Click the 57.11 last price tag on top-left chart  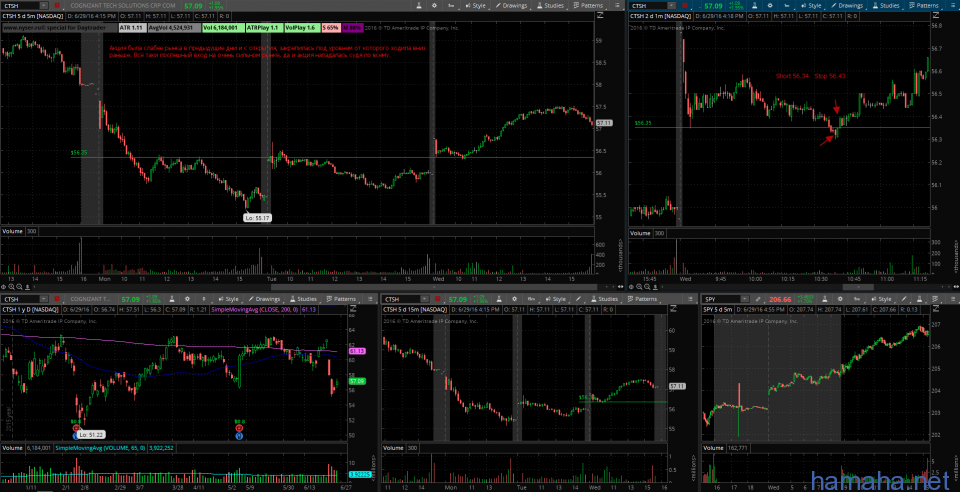pos(604,123)
